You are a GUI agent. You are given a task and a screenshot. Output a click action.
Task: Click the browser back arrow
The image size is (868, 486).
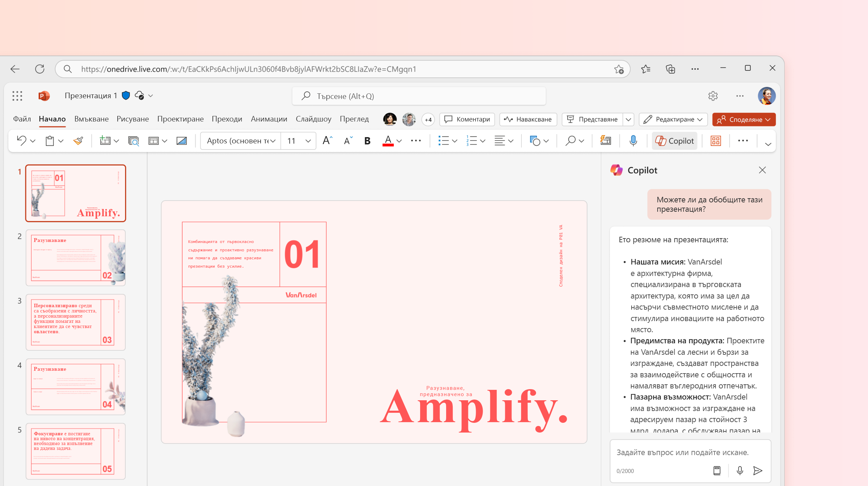tap(15, 69)
